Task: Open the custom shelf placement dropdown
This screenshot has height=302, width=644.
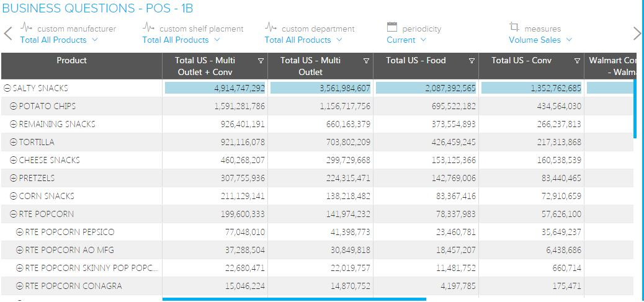Action: coord(181,40)
